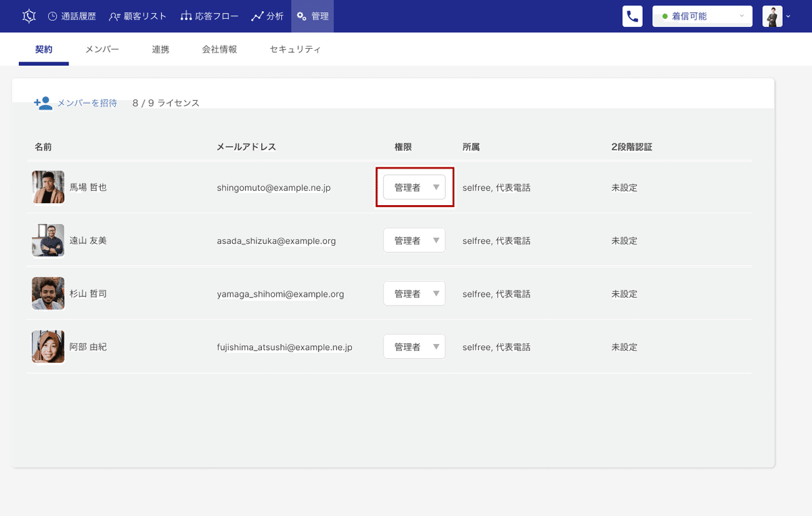
Task: Switch to セキュリティ tab
Action: pyautogui.click(x=295, y=49)
